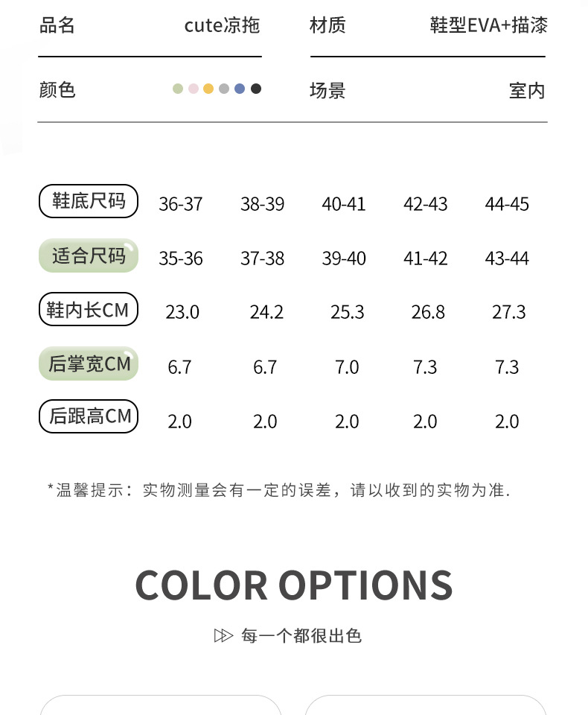Click the 鞋内长CM label pill
The image size is (588, 715).
tap(89, 310)
